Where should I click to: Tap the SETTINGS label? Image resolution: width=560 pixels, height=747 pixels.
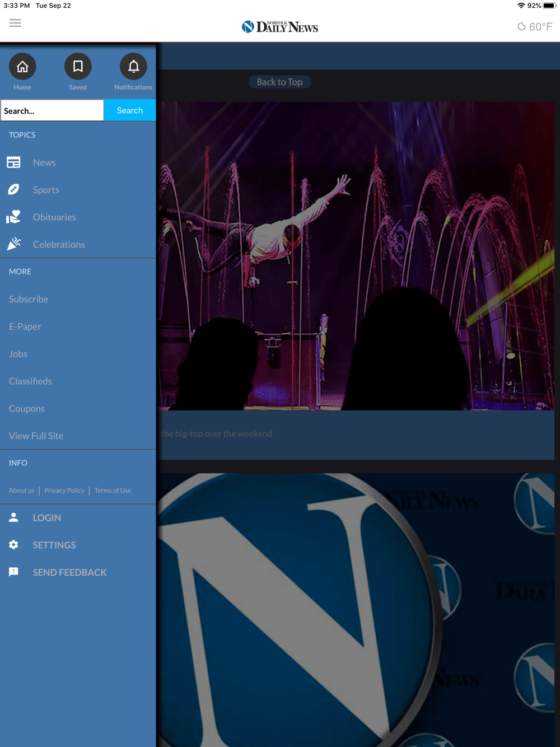click(54, 545)
